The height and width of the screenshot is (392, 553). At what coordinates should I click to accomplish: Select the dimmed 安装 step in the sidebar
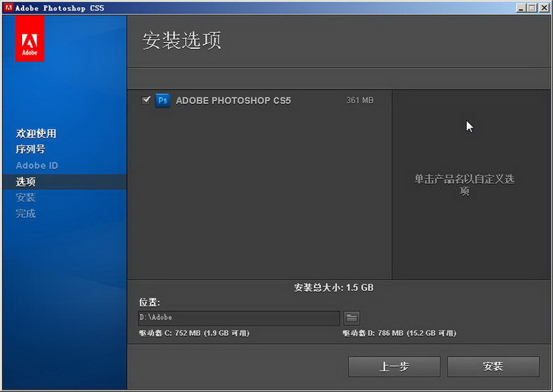[26, 197]
